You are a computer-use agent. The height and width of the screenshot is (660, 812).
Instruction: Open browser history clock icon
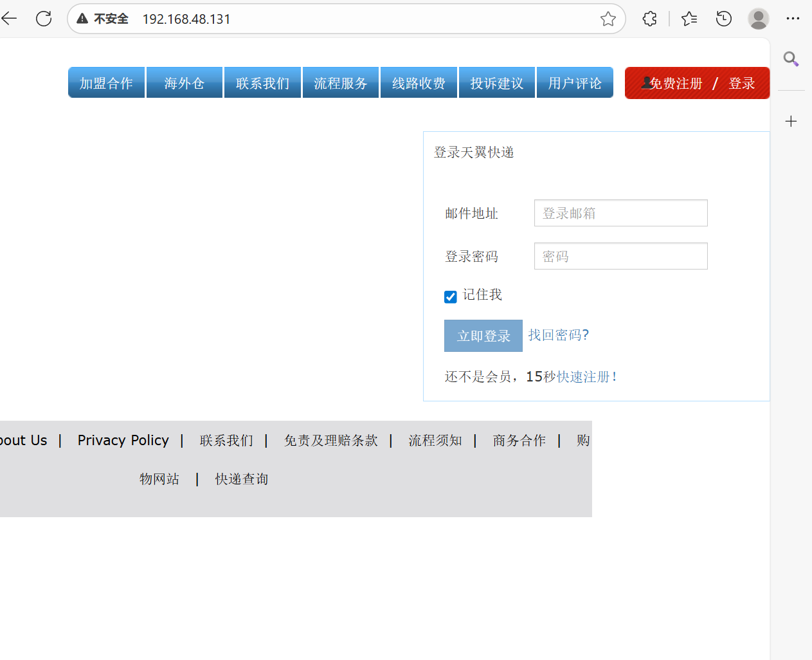coord(724,19)
